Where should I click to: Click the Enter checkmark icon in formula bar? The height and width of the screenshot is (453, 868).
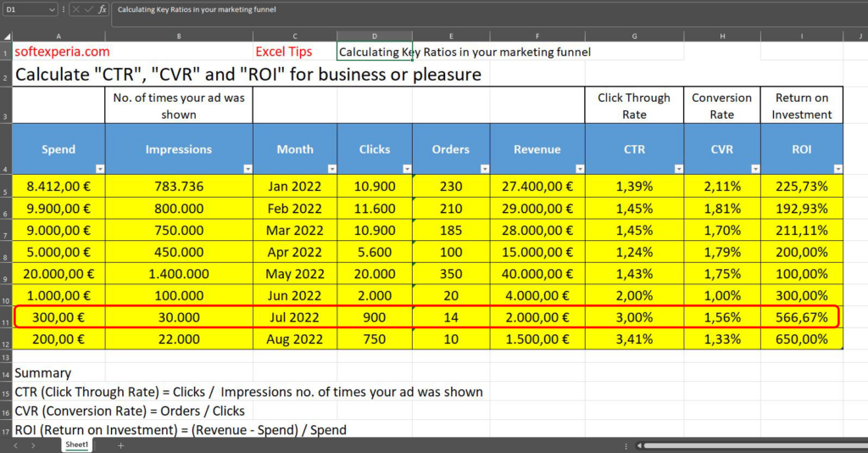tap(88, 9)
